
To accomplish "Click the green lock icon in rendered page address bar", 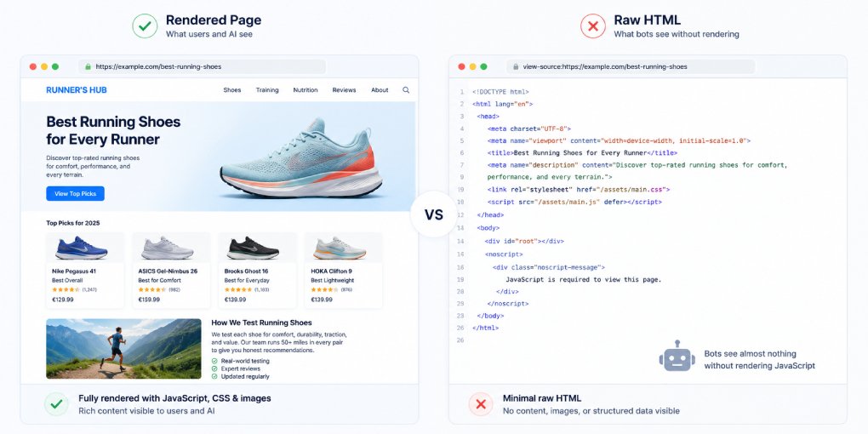I will [88, 66].
